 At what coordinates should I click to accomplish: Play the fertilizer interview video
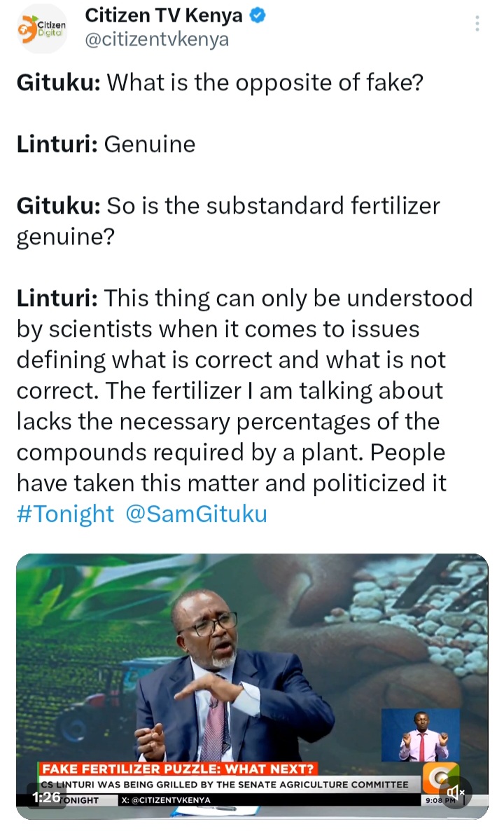[x=252, y=686]
